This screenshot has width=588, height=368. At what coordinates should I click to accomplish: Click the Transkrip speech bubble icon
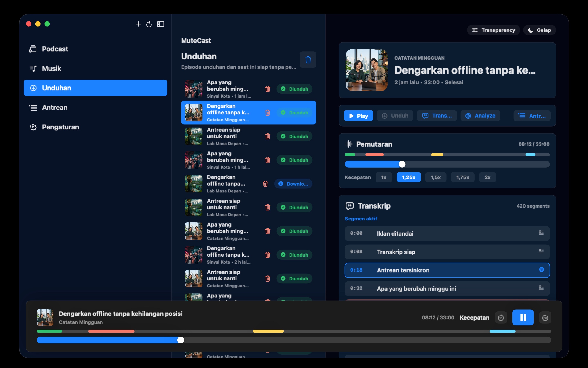(x=350, y=206)
